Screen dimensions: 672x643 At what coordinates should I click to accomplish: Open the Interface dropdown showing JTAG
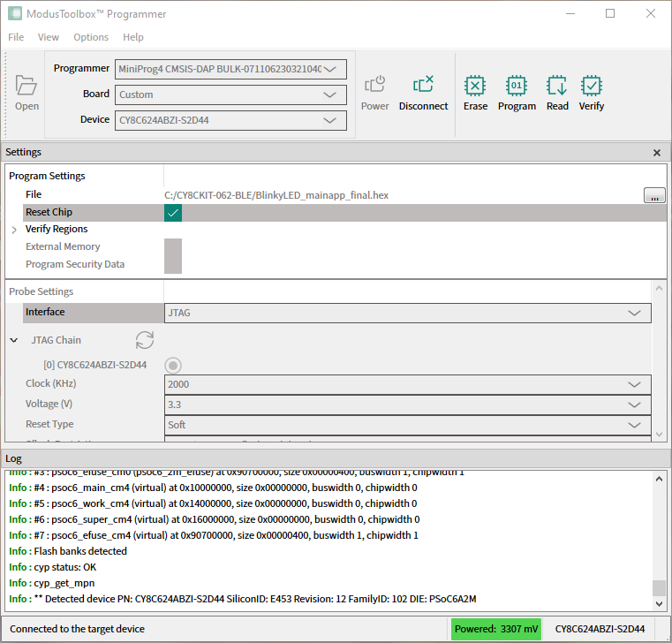point(408,313)
